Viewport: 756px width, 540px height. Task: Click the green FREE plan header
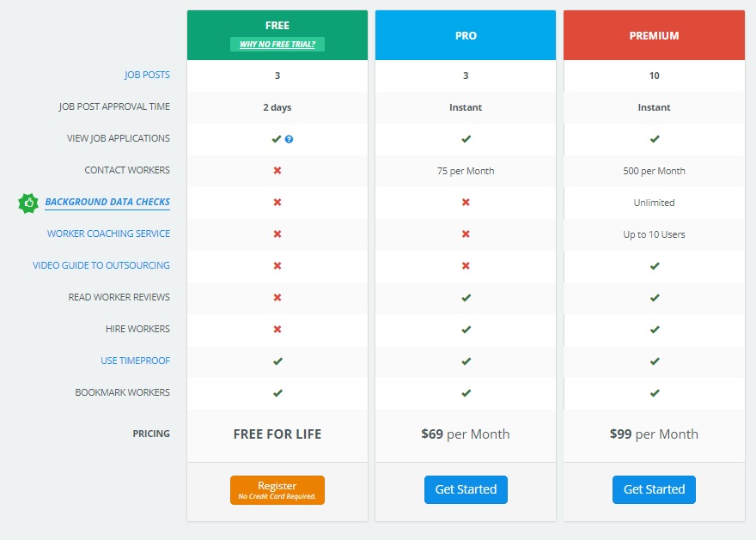point(277,35)
